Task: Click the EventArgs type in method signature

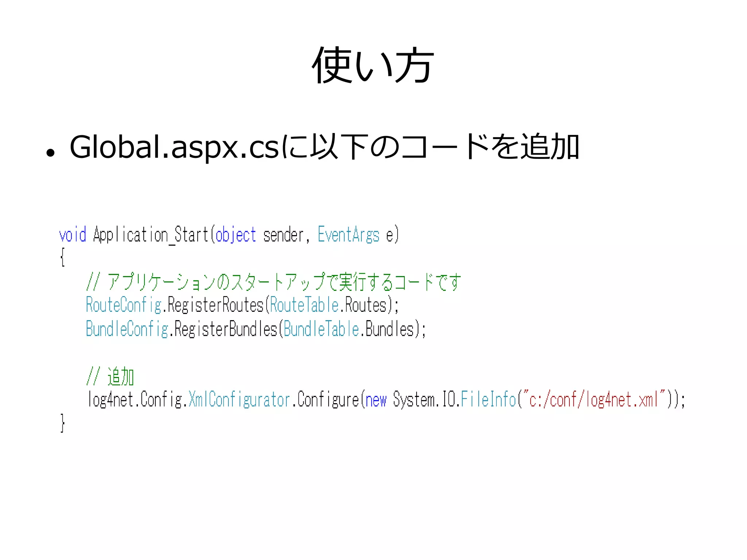Action: point(349,234)
